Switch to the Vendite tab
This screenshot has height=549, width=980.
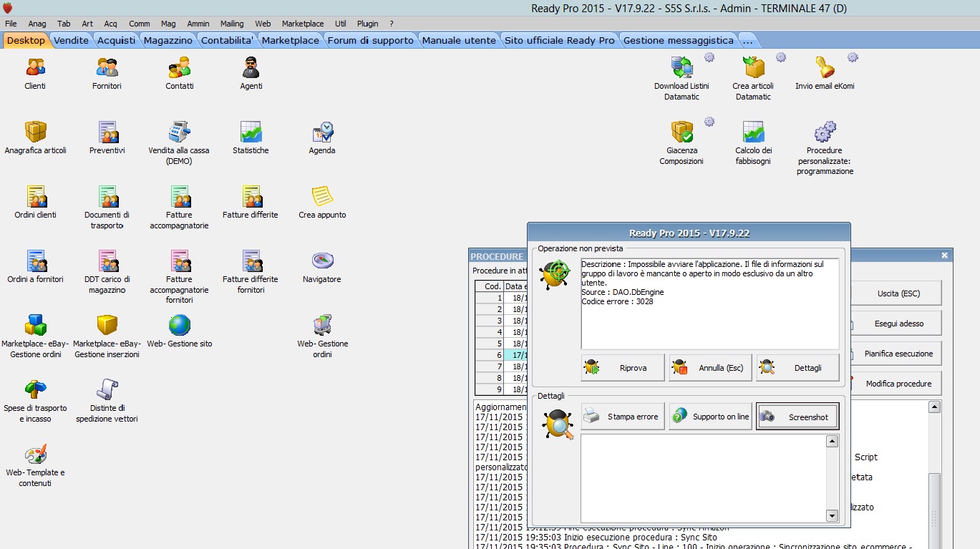(x=72, y=40)
